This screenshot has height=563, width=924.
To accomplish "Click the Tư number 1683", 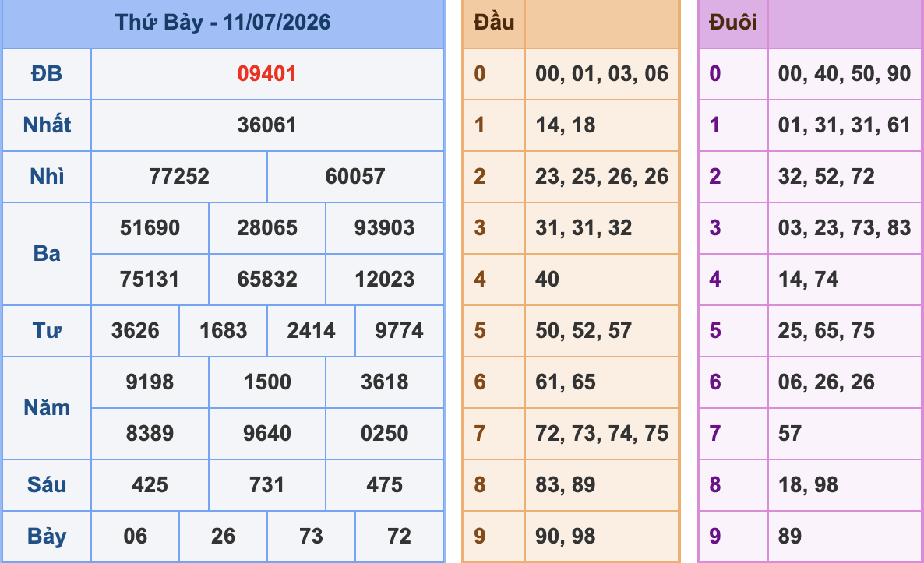I will coord(224,330).
